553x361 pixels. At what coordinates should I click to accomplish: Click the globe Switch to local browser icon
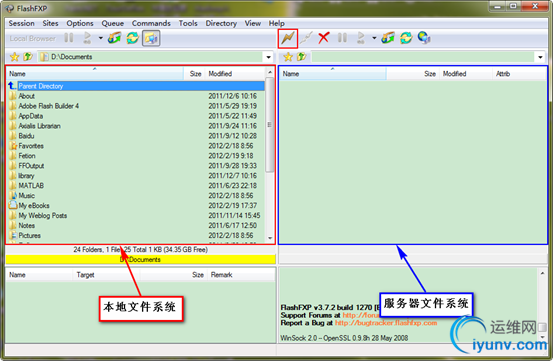click(424, 38)
